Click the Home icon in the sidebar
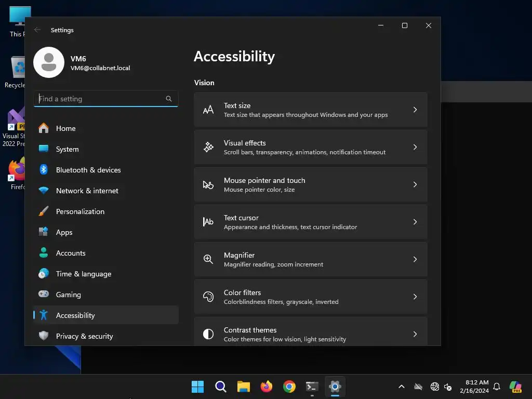This screenshot has width=532, height=399. pyautogui.click(x=44, y=128)
